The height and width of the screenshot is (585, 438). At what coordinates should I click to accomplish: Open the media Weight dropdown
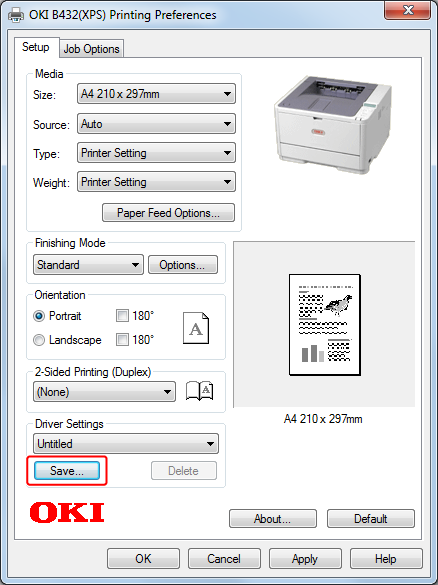tap(156, 182)
